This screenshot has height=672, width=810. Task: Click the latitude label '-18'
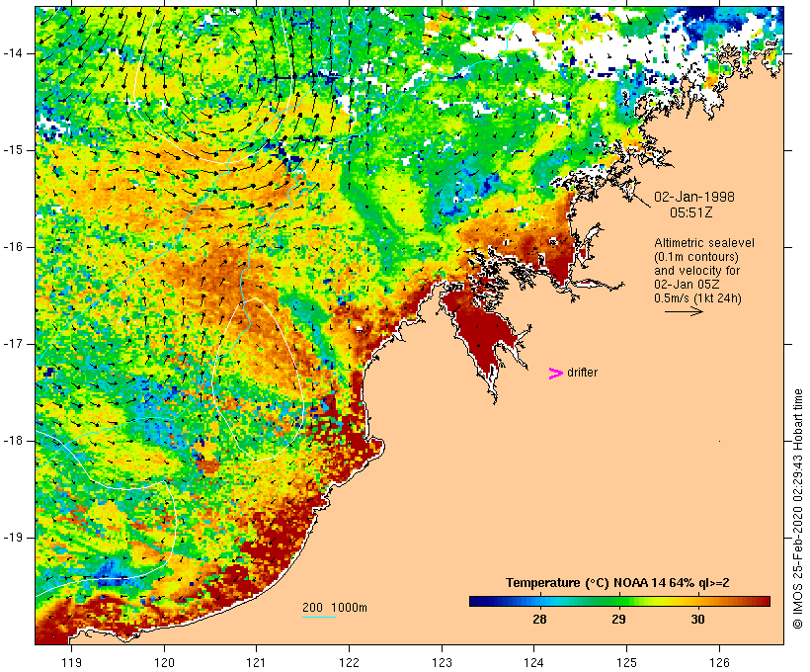point(13,441)
